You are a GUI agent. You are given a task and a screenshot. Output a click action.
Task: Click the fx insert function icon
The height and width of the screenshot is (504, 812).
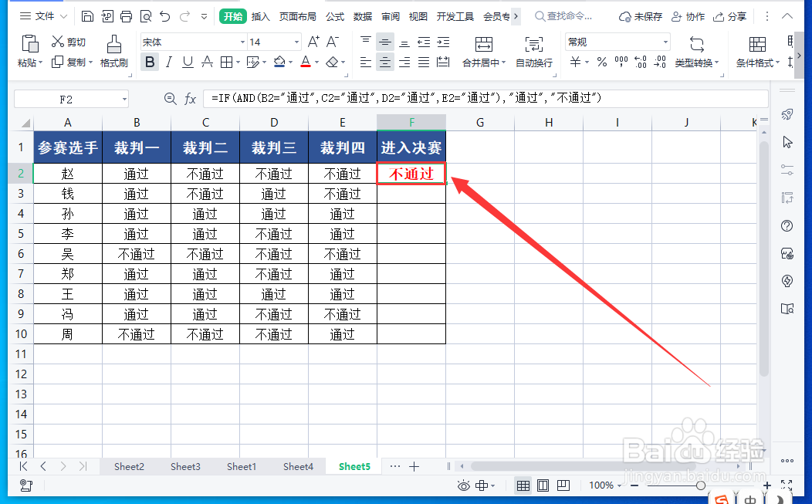point(190,99)
